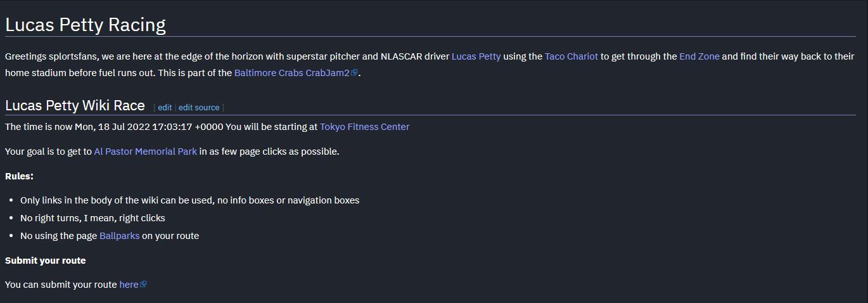Open Al Pastor Memorial Park link
The height and width of the screenshot is (303, 868).
click(x=145, y=151)
